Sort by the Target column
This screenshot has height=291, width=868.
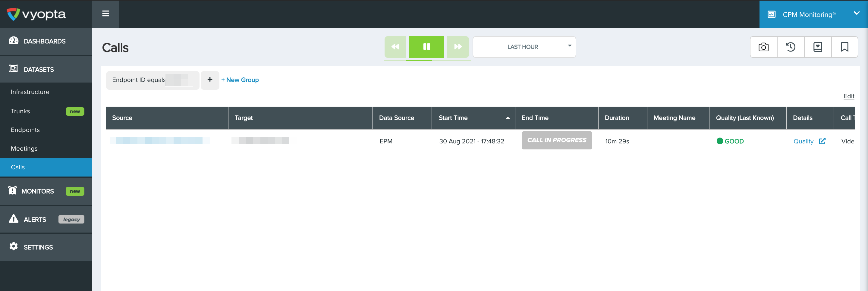coord(300,118)
